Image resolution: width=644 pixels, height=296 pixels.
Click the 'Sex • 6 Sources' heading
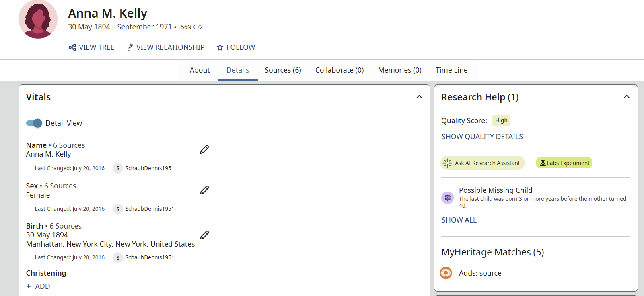51,186
